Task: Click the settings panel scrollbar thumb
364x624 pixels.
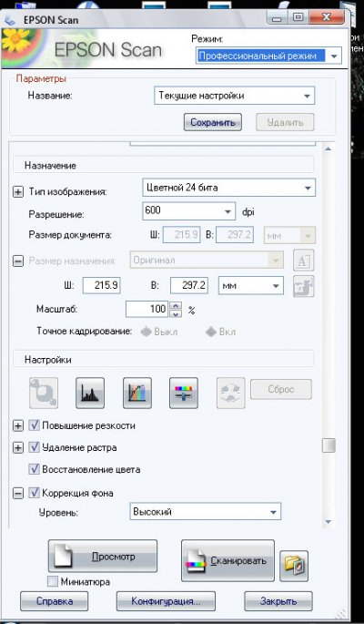Action: tap(329, 445)
